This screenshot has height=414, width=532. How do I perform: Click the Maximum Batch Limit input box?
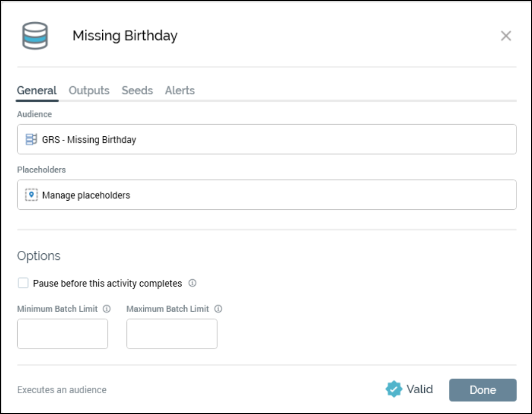tap(172, 334)
